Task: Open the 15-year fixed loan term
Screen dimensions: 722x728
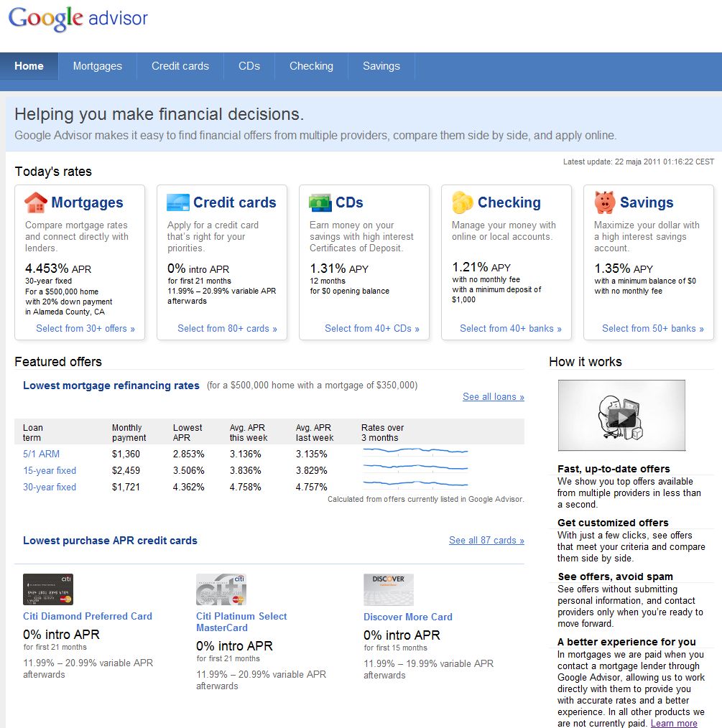Action: [50, 470]
